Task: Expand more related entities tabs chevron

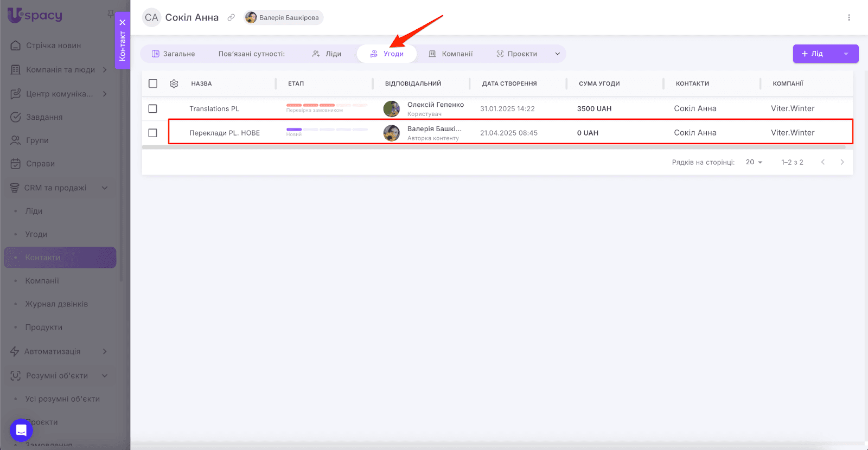Action: coord(557,54)
